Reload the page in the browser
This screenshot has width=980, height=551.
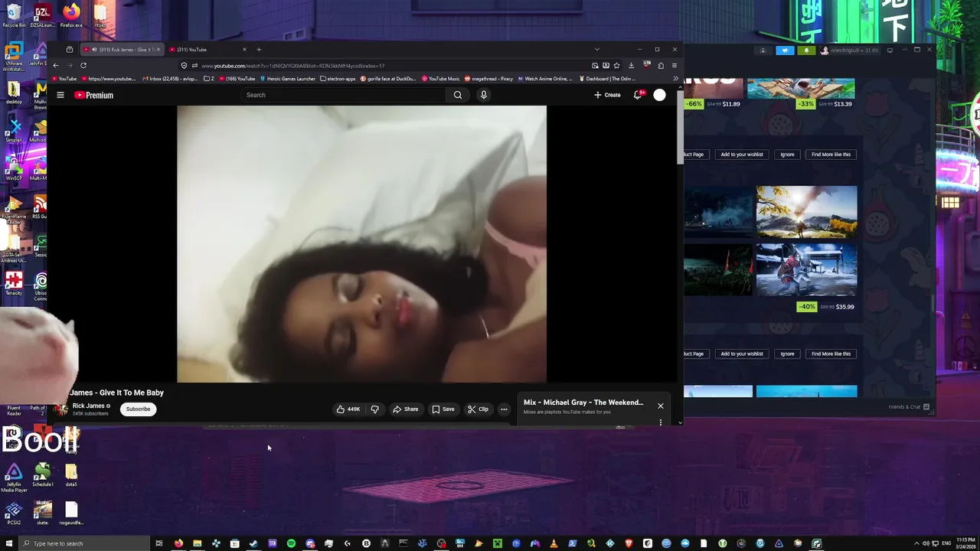pos(83,65)
